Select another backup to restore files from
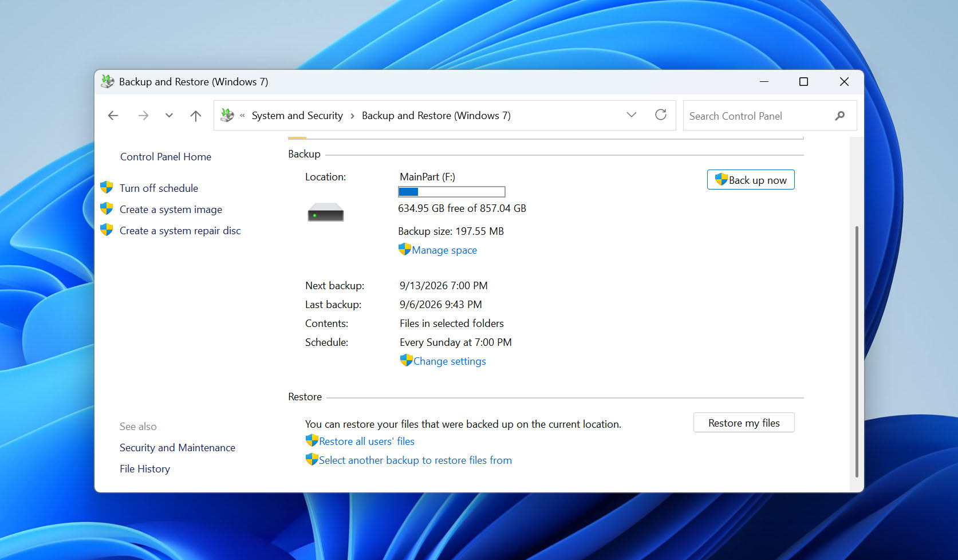This screenshot has width=958, height=560. [415, 460]
